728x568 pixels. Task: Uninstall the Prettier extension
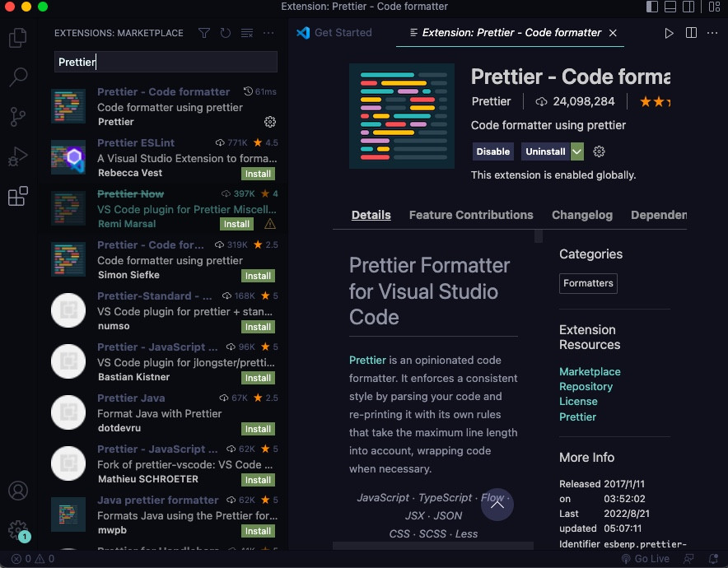click(545, 151)
